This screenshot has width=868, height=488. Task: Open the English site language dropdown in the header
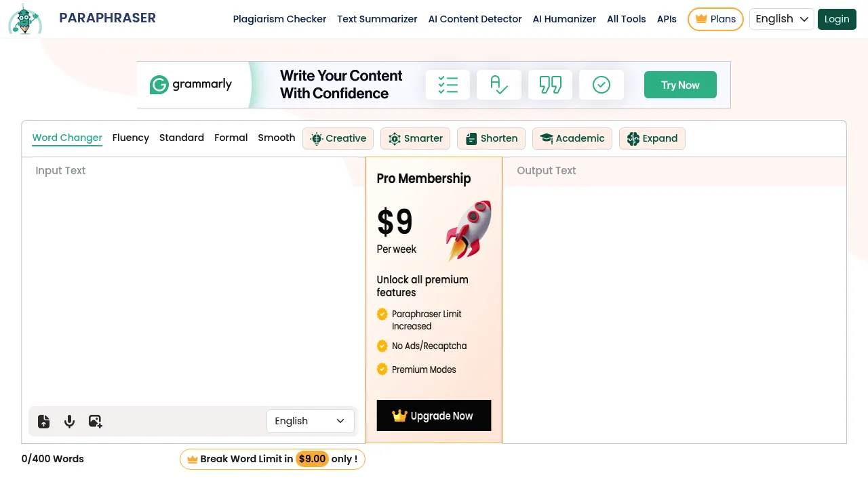pyautogui.click(x=781, y=19)
